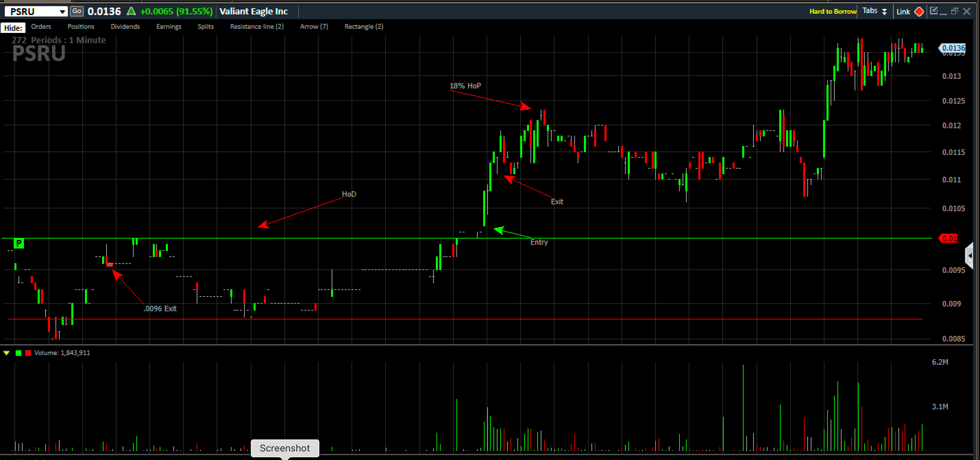
Task: Click the side panel collapse arrow at the right edge
Action: pyautogui.click(x=970, y=256)
